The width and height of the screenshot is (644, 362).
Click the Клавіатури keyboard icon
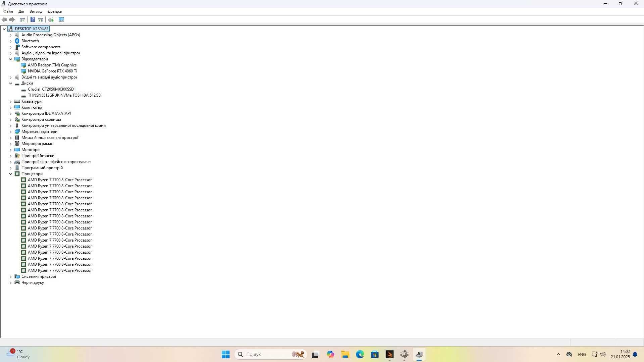(17, 101)
